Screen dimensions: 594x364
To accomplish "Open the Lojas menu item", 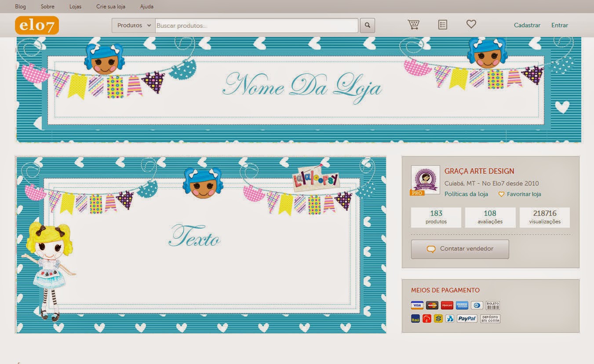I will click(x=76, y=7).
